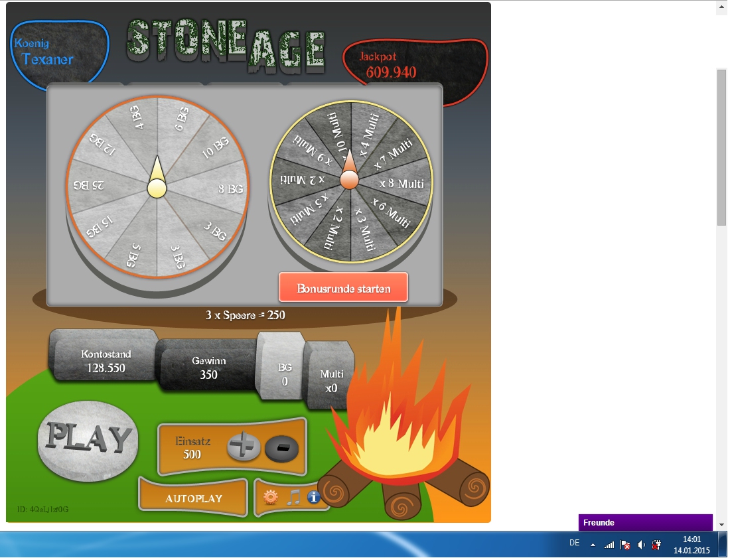Screen dimensions: 730x560
Task: Select the x 4 Multi wheel segment
Action: (369, 135)
